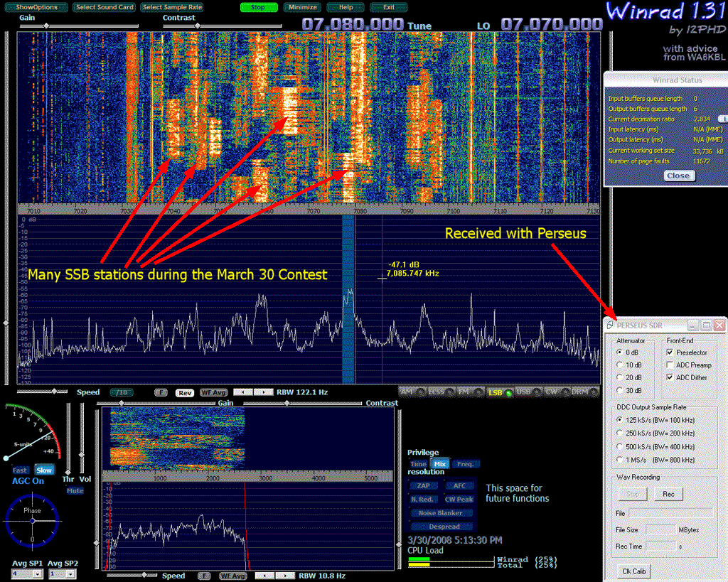Viewport: 728px width, 582px height.
Task: Click the Select Sample Rate button
Action: (172, 7)
